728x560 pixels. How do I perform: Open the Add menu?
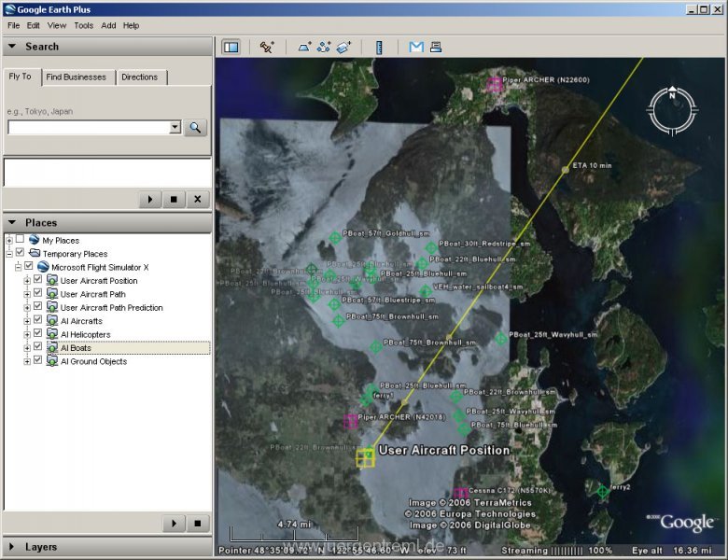click(108, 25)
